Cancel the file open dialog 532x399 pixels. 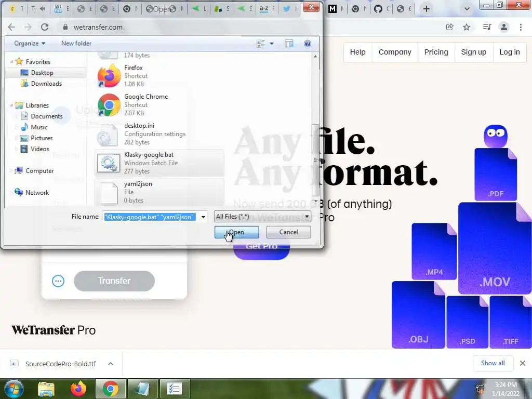coord(288,232)
